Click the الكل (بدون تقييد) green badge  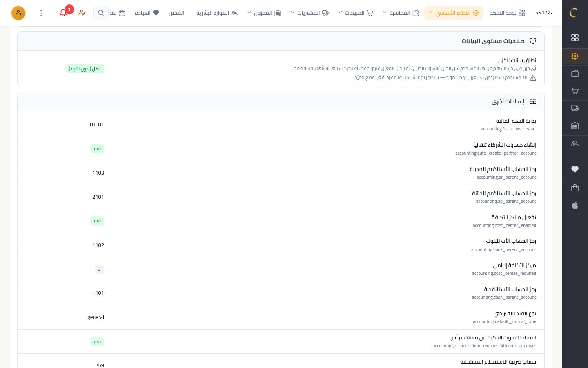(85, 69)
